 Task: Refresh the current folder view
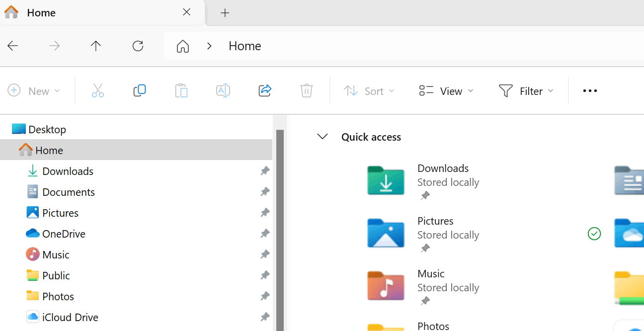138,46
